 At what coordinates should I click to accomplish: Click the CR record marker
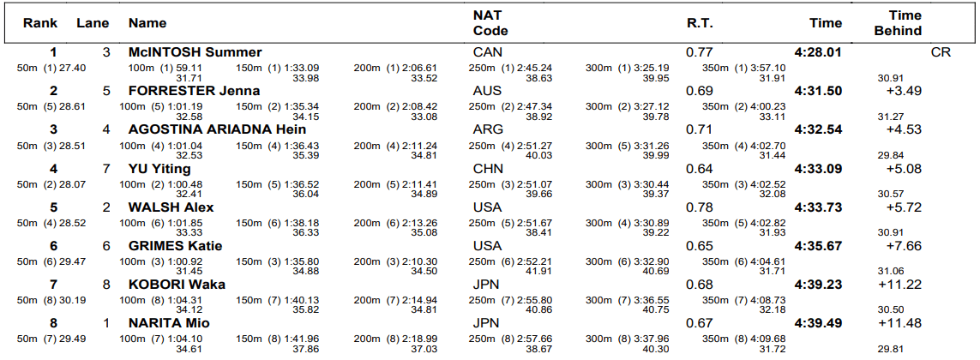(941, 52)
